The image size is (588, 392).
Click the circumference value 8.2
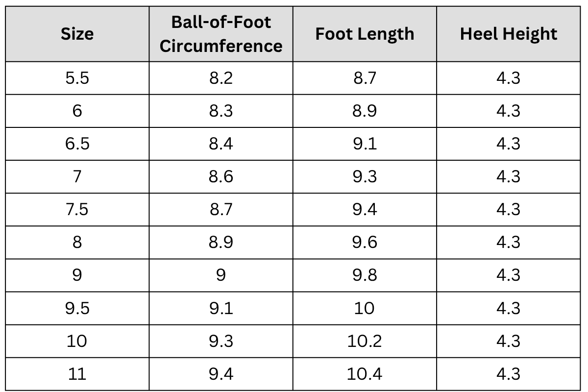pos(221,78)
